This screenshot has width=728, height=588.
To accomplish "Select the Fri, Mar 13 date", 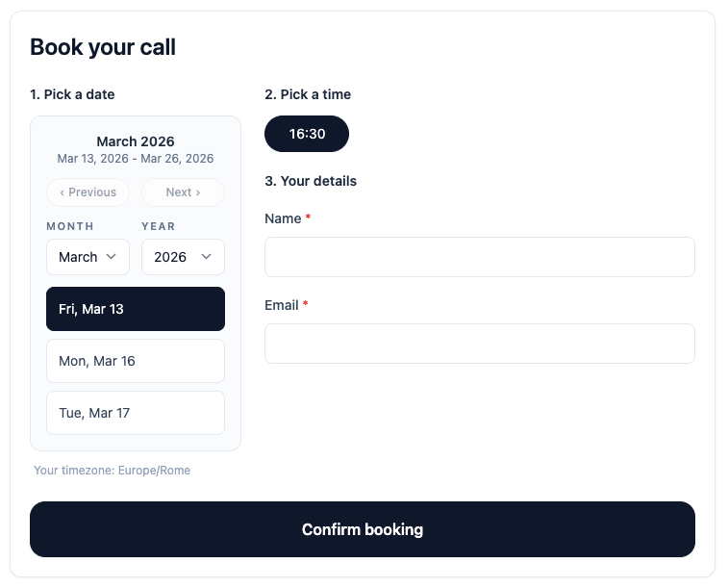I will tap(136, 309).
